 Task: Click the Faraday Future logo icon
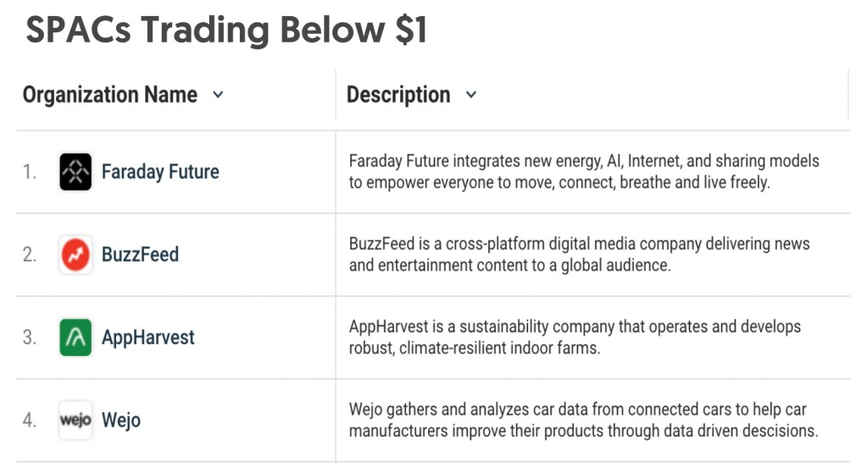click(x=75, y=172)
